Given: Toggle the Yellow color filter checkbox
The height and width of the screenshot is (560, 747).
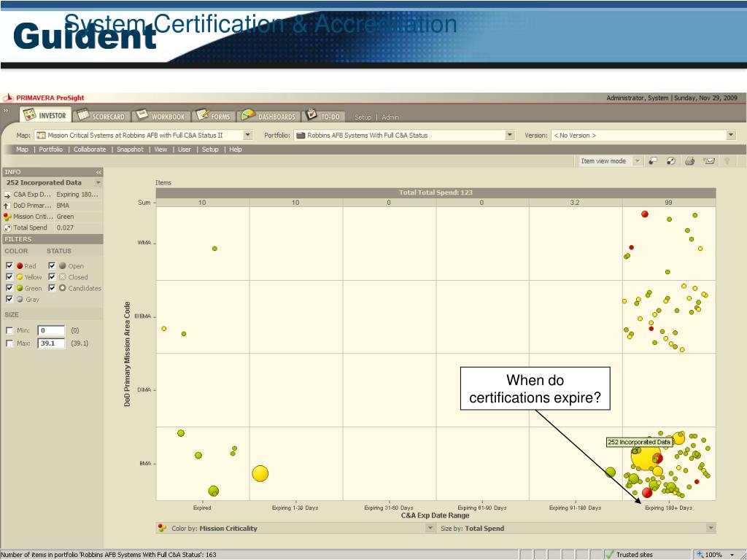Looking at the screenshot, I should click(x=9, y=276).
